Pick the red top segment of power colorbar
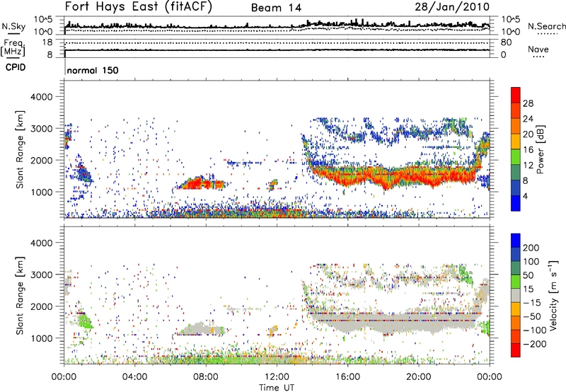This screenshot has width=566, height=392. tap(516, 95)
